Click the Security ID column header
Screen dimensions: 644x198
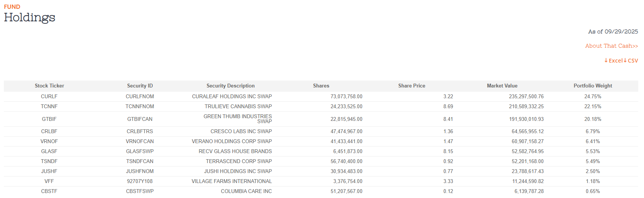click(x=140, y=86)
